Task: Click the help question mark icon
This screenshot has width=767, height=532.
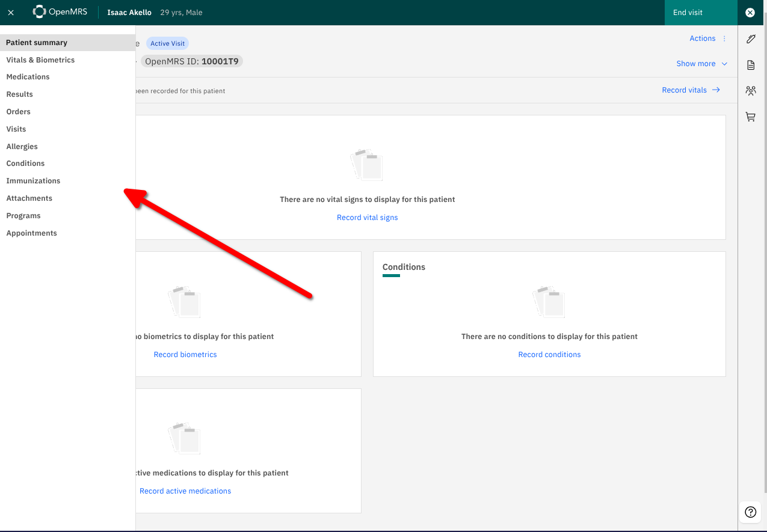Action: (x=750, y=512)
